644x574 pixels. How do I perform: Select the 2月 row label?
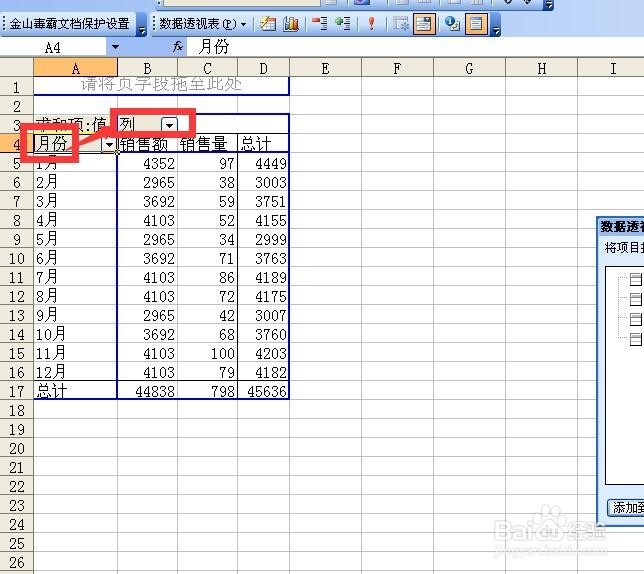click(x=75, y=182)
